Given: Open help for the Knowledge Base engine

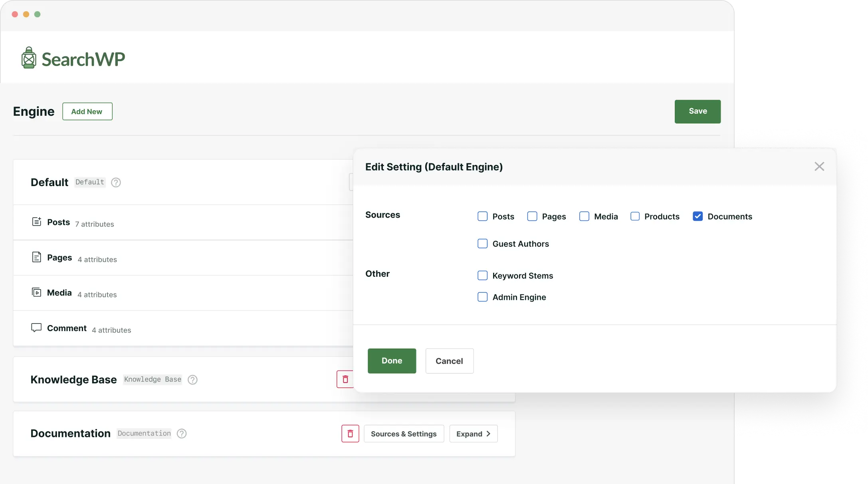Looking at the screenshot, I should [192, 380].
